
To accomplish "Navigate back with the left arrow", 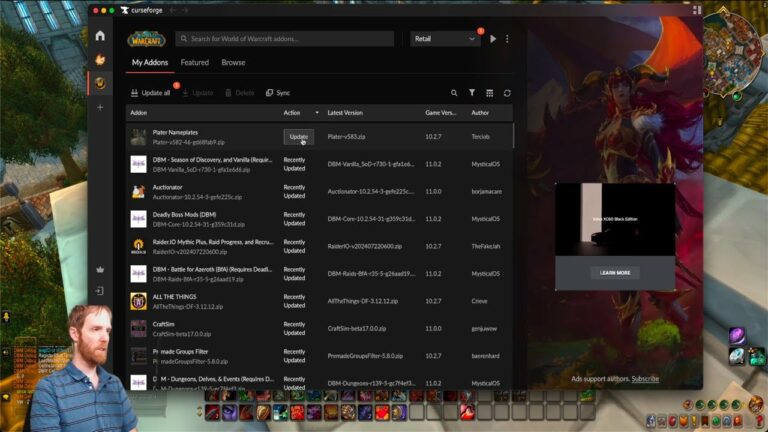I will pos(172,10).
